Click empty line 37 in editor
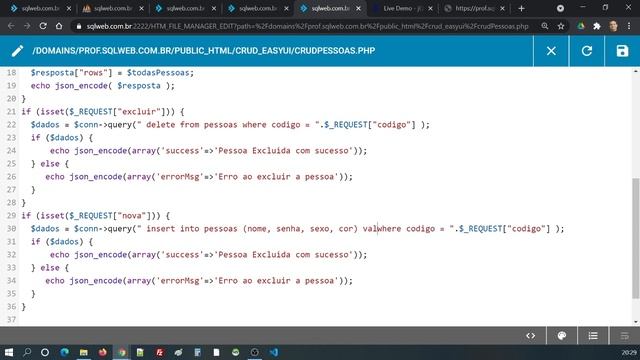The image size is (640, 360). click(x=324, y=320)
